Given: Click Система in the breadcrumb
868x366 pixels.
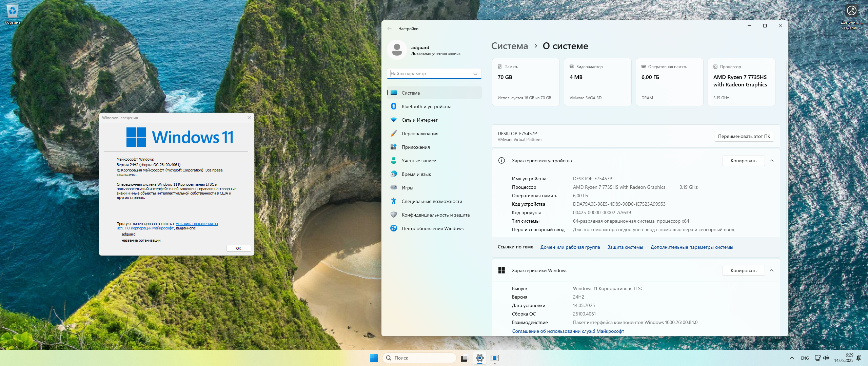Looking at the screenshot, I should tap(510, 46).
